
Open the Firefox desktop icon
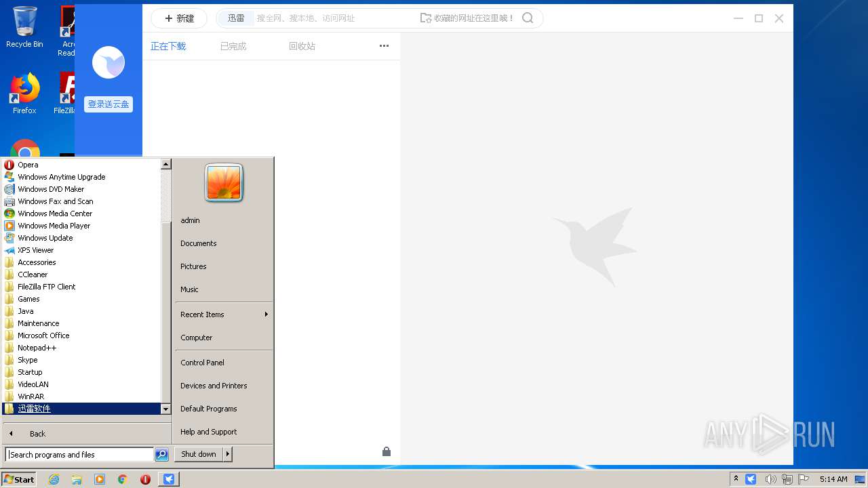(24, 94)
